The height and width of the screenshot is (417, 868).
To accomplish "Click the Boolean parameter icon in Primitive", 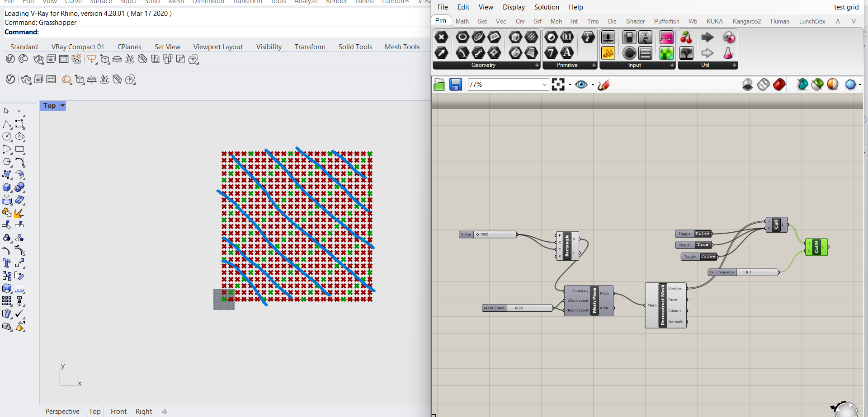I will pyautogui.click(x=551, y=37).
